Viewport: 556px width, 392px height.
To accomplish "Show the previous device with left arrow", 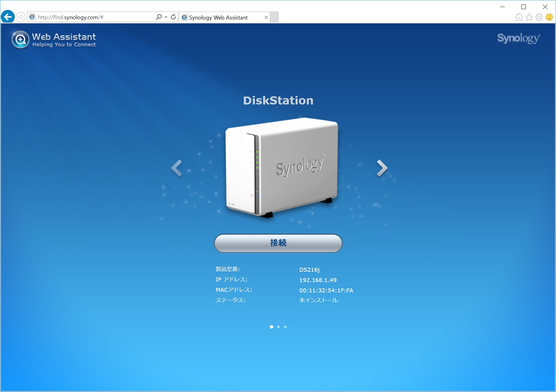I will click(x=177, y=168).
